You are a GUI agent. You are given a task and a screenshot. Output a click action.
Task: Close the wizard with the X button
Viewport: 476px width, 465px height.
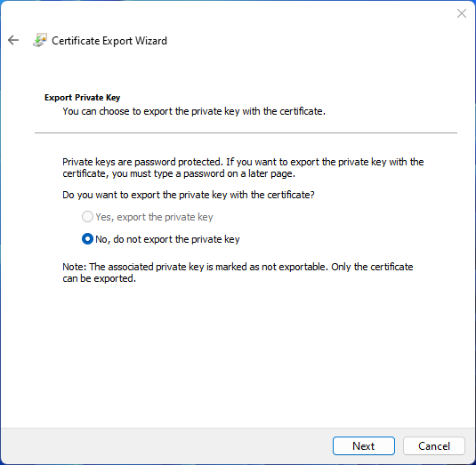462,13
